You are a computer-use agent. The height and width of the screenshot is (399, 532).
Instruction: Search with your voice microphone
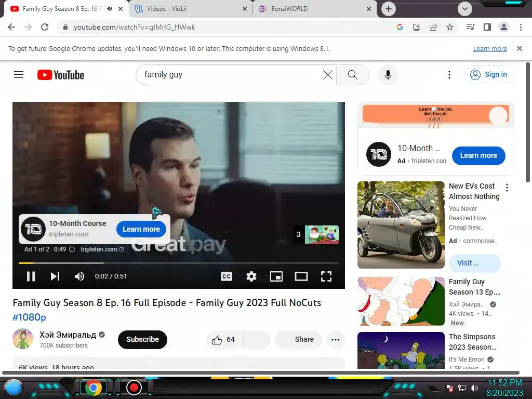click(388, 75)
